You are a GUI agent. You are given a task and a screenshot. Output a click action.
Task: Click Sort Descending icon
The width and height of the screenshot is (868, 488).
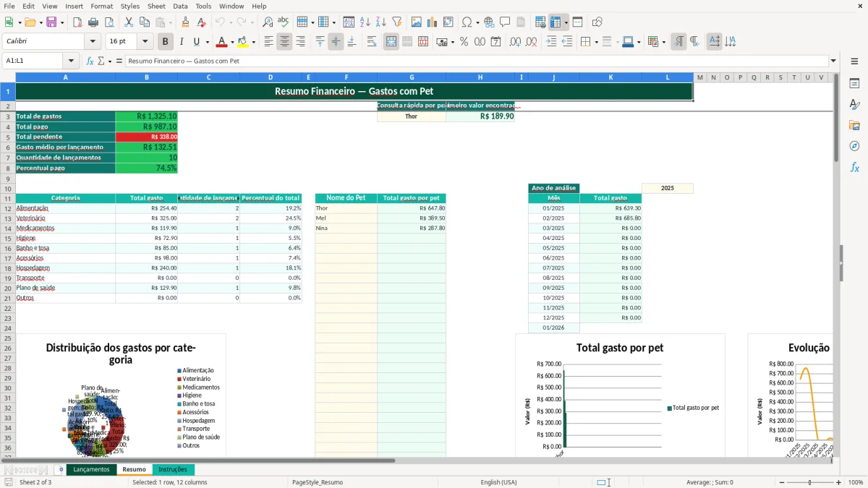click(x=380, y=22)
